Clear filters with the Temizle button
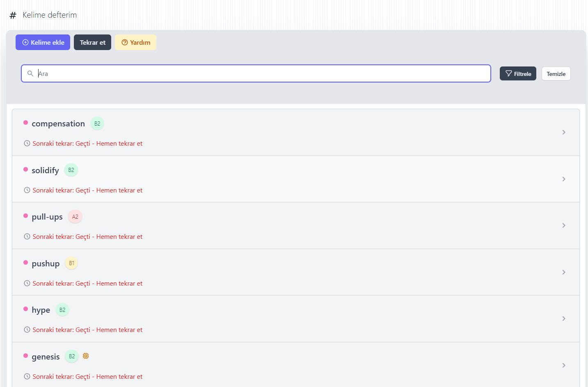The width and height of the screenshot is (588, 387). (x=556, y=74)
